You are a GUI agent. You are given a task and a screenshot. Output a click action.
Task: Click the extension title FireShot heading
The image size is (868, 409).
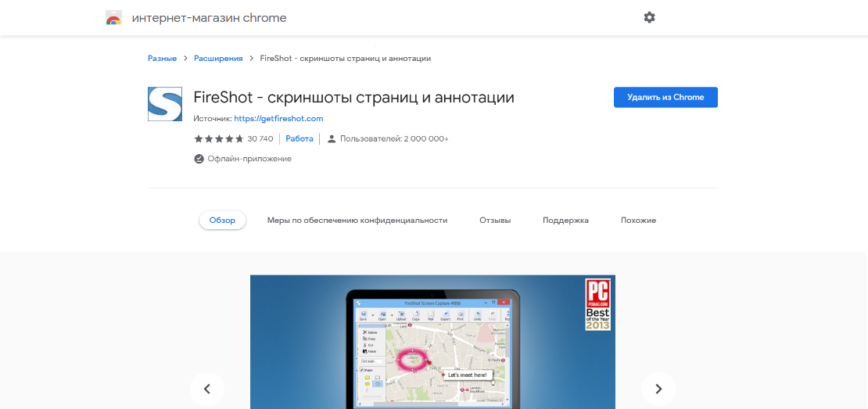point(354,98)
